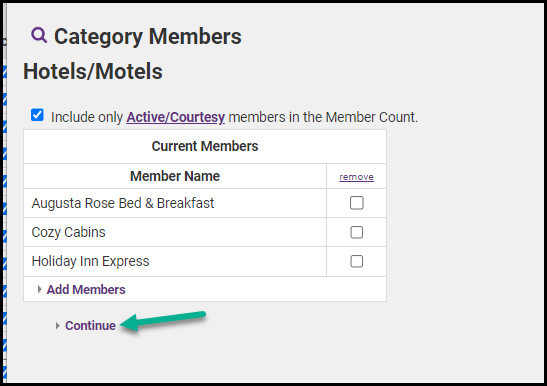Image resolution: width=547 pixels, height=386 pixels.
Task: Expand the Add Members section
Action: (86, 290)
